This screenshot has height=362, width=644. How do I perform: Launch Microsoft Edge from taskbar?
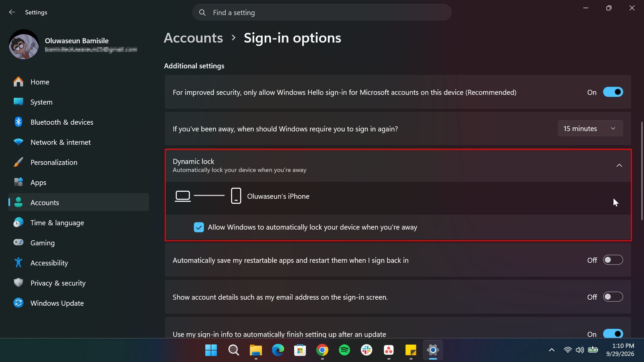278,350
